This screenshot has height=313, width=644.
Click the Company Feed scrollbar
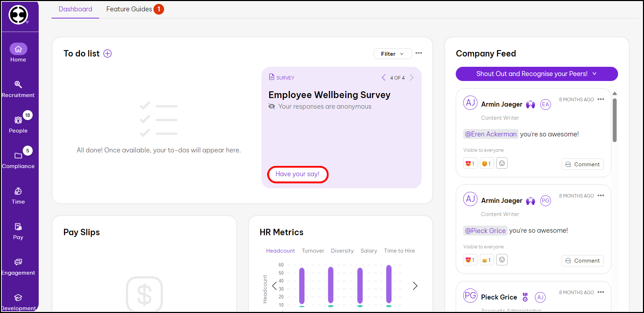tap(615, 121)
